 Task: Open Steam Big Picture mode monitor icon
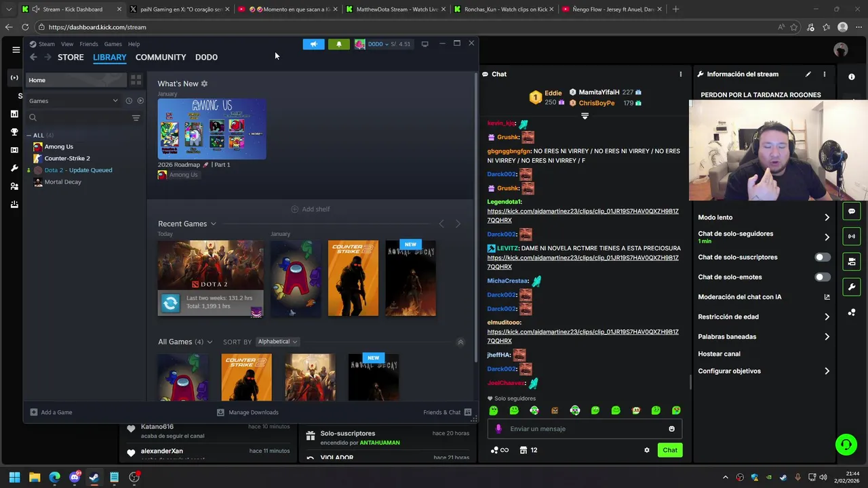[x=425, y=44]
